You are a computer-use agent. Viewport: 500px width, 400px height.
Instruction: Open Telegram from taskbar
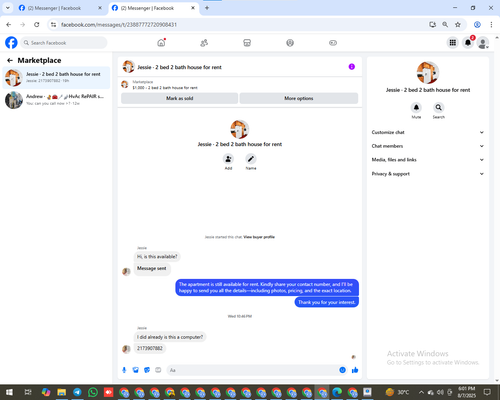(77, 392)
